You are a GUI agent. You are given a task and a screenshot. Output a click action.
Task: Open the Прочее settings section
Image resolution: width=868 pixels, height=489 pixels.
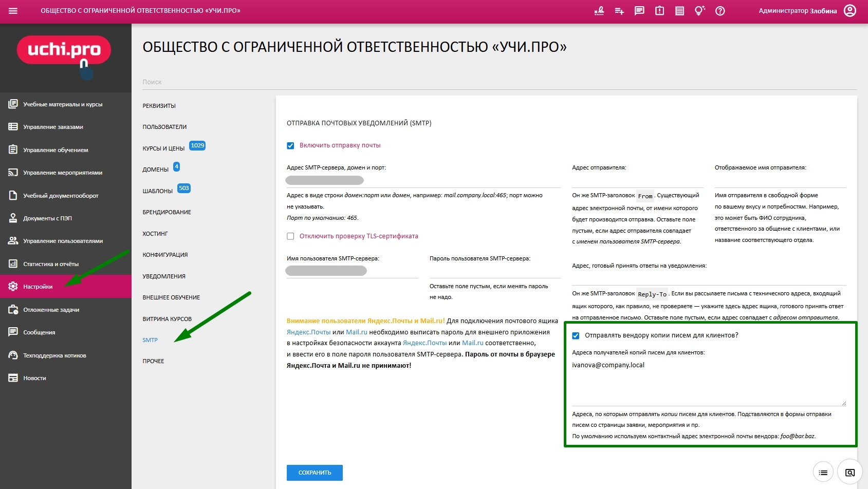[x=154, y=361]
